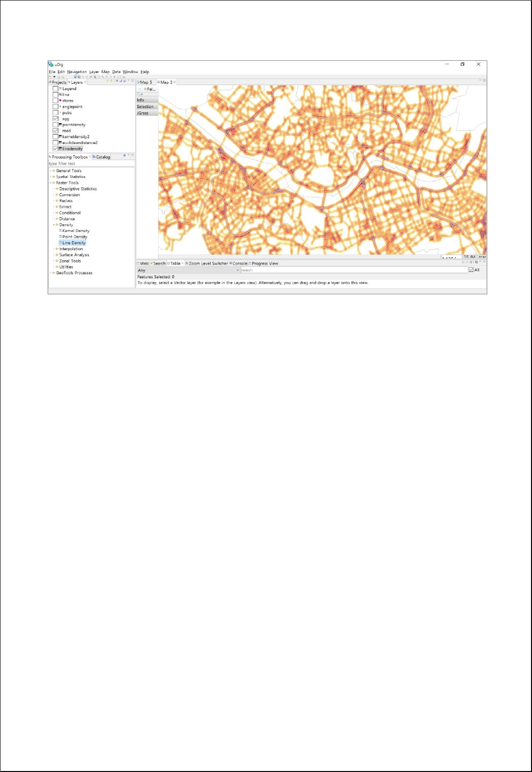
Task: Enable the pubs layer checkbox
Action: (55, 112)
